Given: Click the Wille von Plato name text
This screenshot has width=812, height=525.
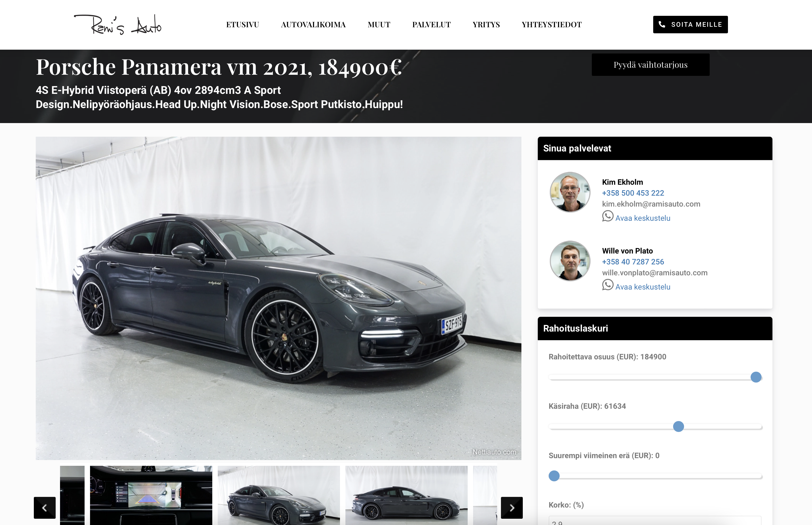Looking at the screenshot, I should pos(627,251).
